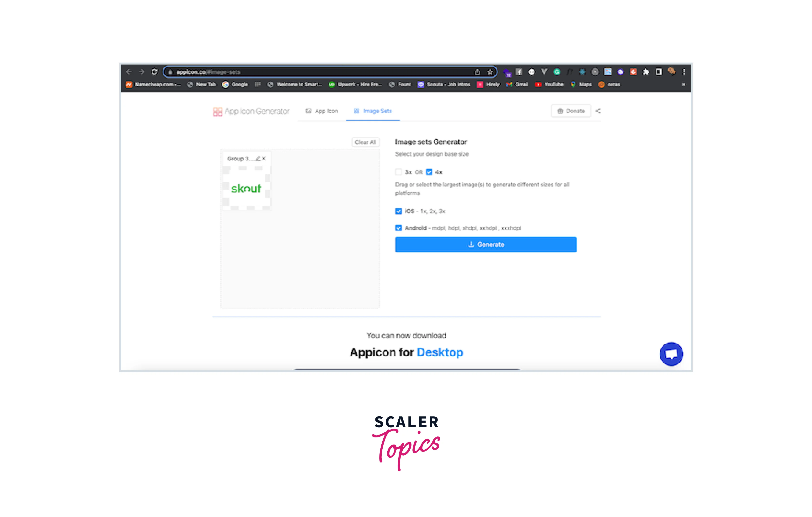
Task: Bookmark page with star icon
Action: (x=490, y=72)
